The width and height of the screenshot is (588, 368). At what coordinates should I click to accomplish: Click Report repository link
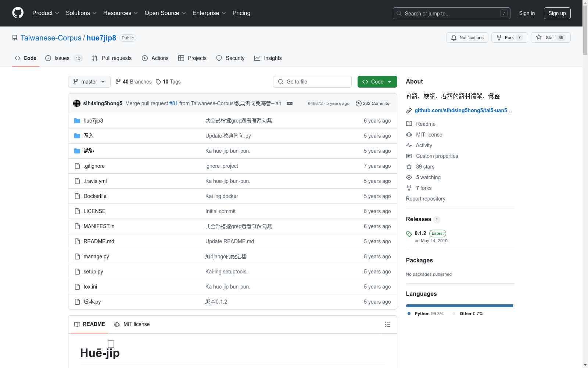click(x=426, y=199)
